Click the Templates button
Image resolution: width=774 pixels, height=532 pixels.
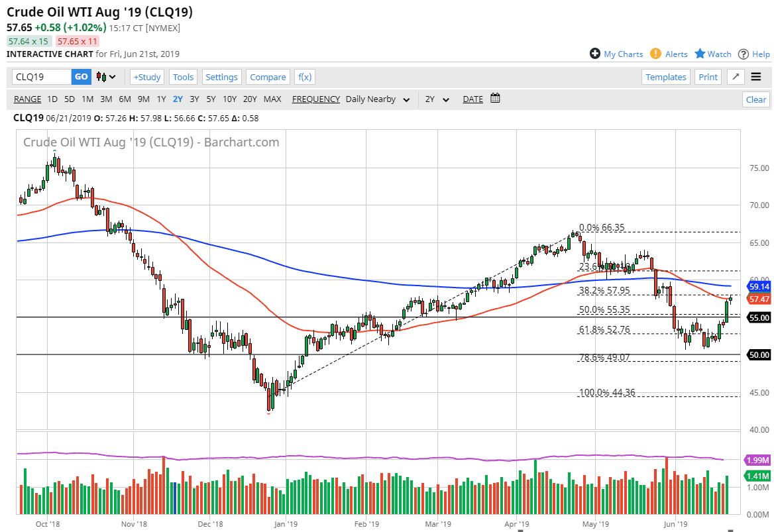point(665,77)
